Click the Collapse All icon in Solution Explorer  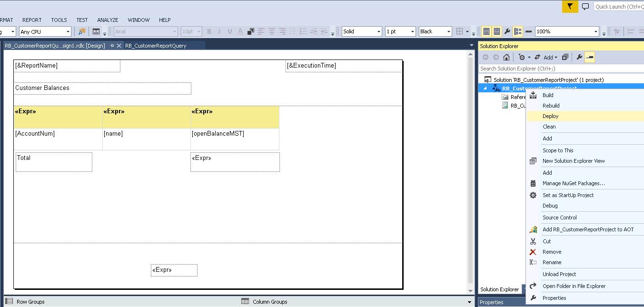tap(565, 57)
